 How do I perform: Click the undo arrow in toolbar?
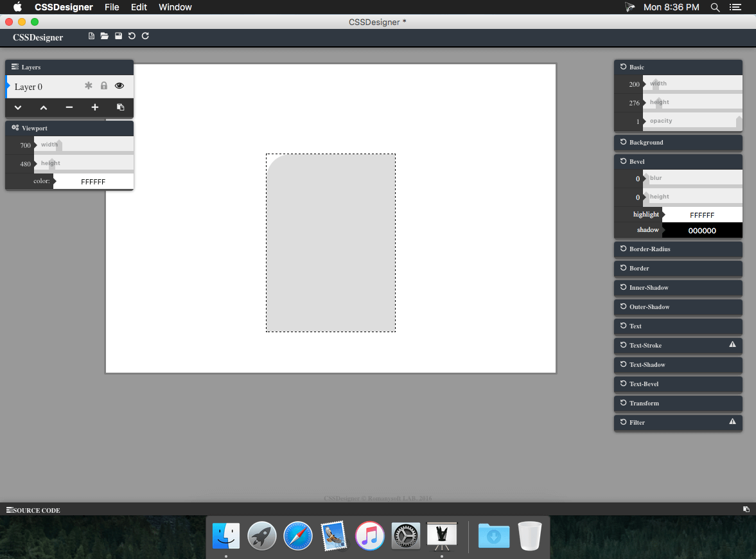coord(132,36)
